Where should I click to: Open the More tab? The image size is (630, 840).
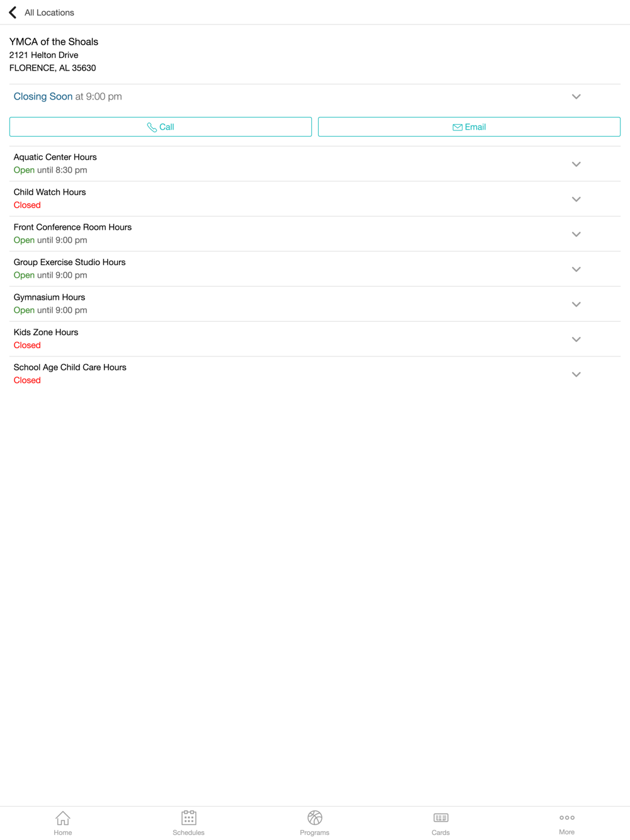[566, 823]
